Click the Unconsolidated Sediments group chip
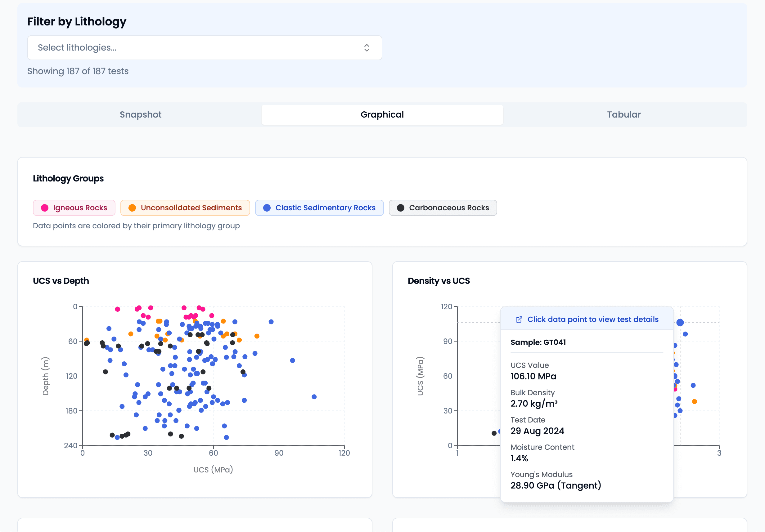This screenshot has height=532, width=765. (x=185, y=208)
